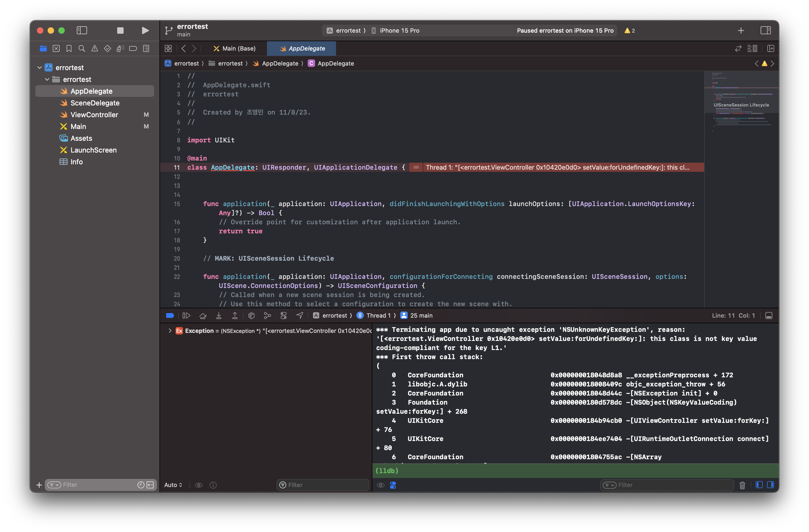
Task: Click the Step Over debug icon
Action: click(203, 316)
